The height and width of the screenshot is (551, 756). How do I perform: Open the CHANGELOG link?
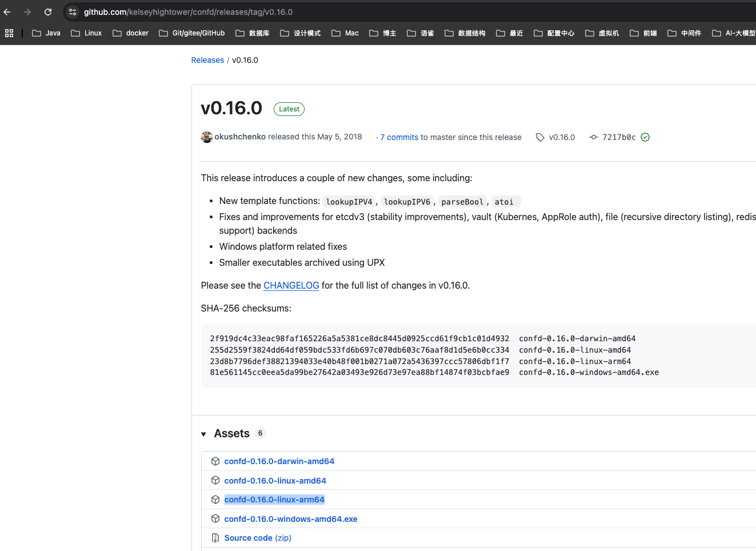pyautogui.click(x=291, y=285)
